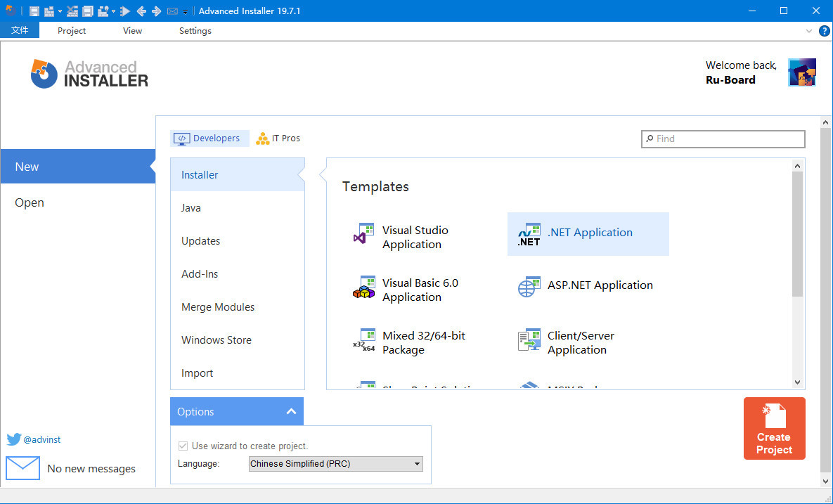Collapse the Options panel chevron
Viewport: 833px width, 504px height.
(x=291, y=412)
